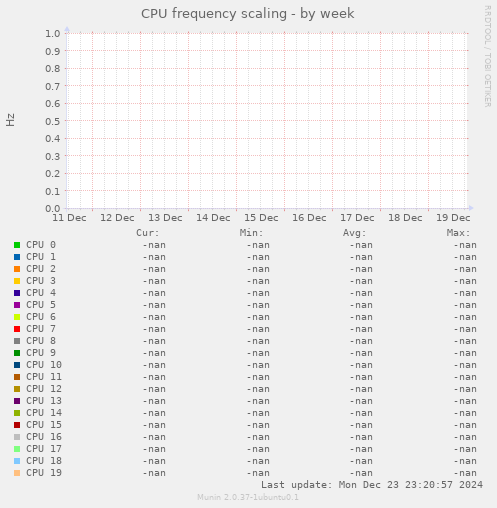Click the '12 Dec' x-axis date label

pos(117,218)
